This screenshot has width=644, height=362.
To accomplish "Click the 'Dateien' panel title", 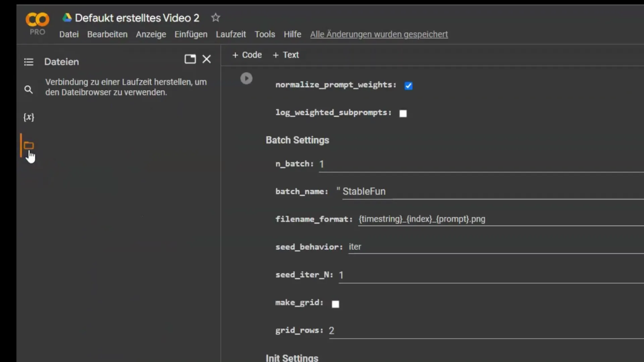I will [x=62, y=62].
